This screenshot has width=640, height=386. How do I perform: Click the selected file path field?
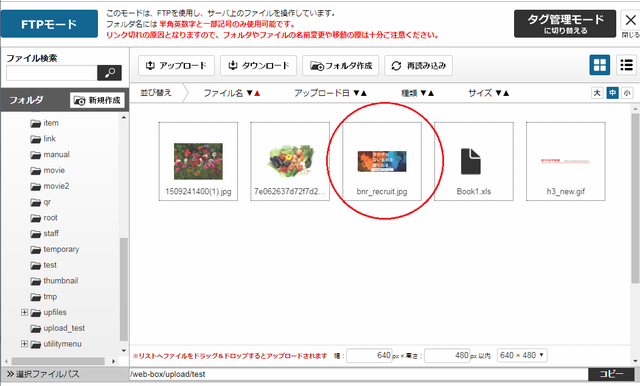coord(358,374)
